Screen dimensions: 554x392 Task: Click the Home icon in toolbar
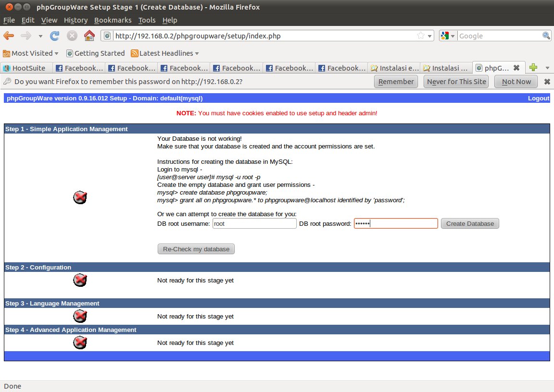point(89,36)
